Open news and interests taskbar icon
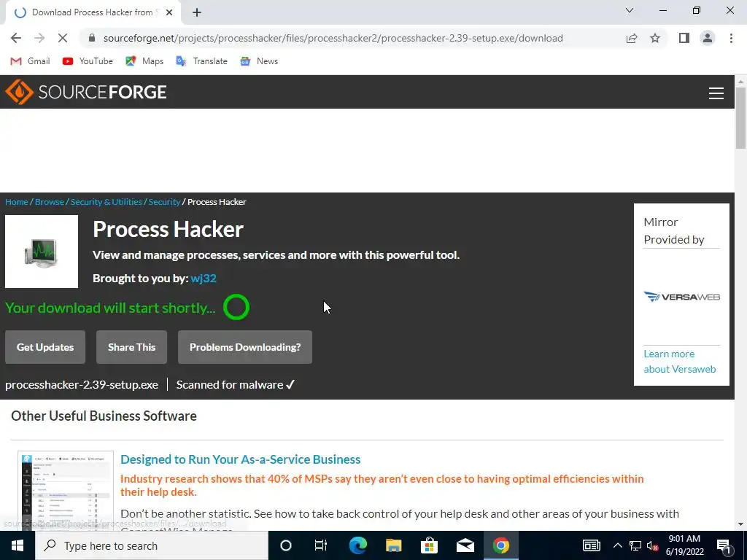 (x=591, y=545)
